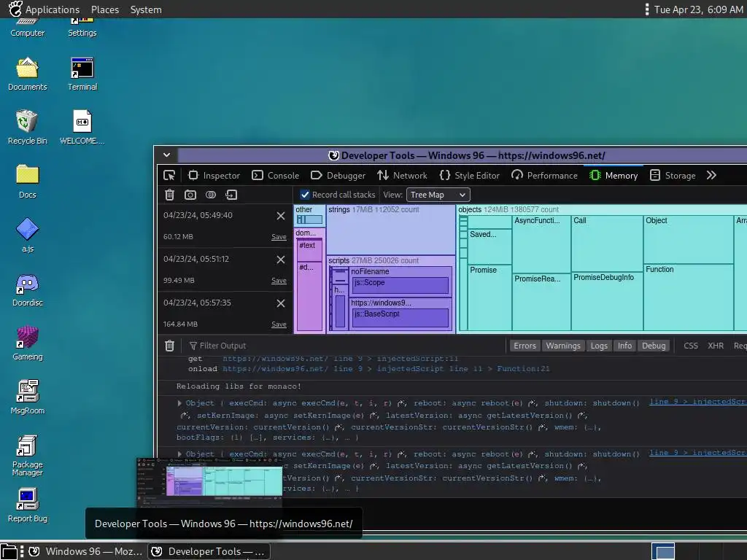Switch to the Performance tab
The width and height of the screenshot is (747, 560).
[x=544, y=175]
